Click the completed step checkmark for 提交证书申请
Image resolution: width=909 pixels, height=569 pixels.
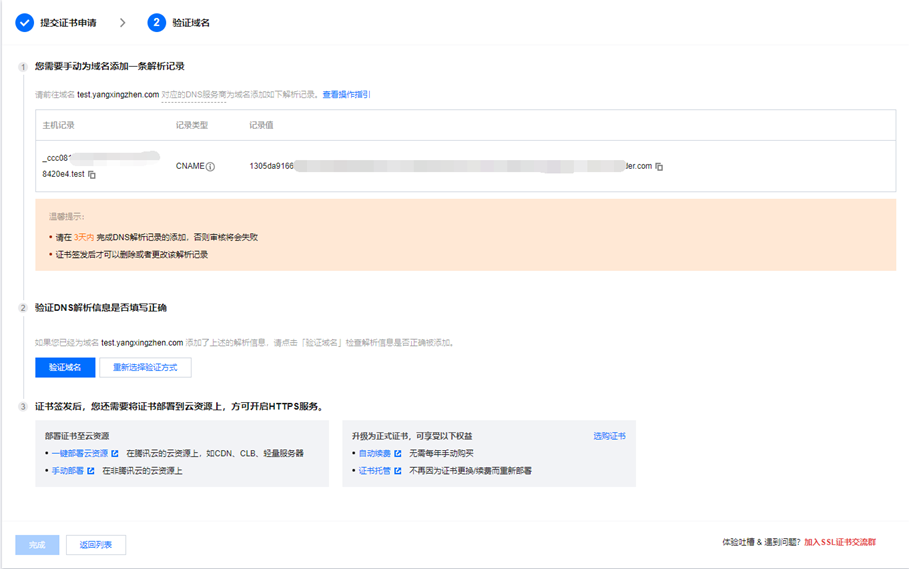pyautogui.click(x=24, y=23)
